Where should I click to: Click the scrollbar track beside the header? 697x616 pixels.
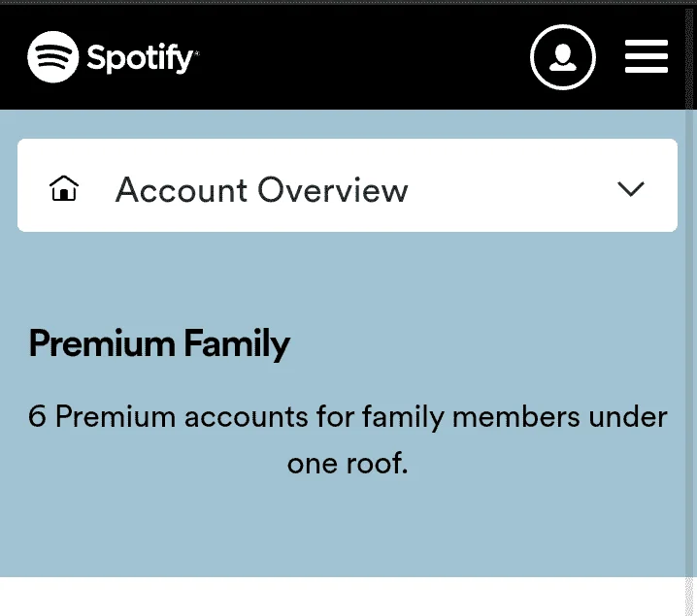691,57
